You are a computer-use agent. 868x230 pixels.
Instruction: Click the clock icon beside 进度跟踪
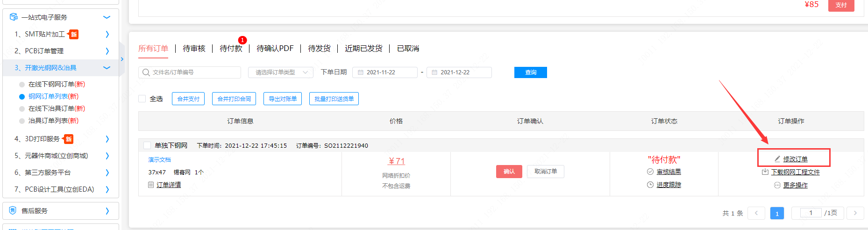(650, 185)
